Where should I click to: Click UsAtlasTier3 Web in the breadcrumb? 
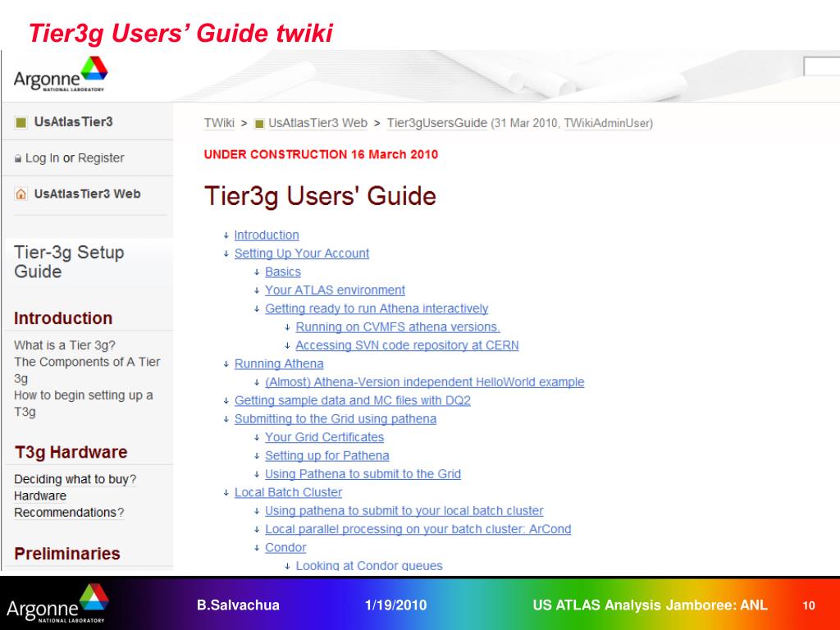click(317, 123)
